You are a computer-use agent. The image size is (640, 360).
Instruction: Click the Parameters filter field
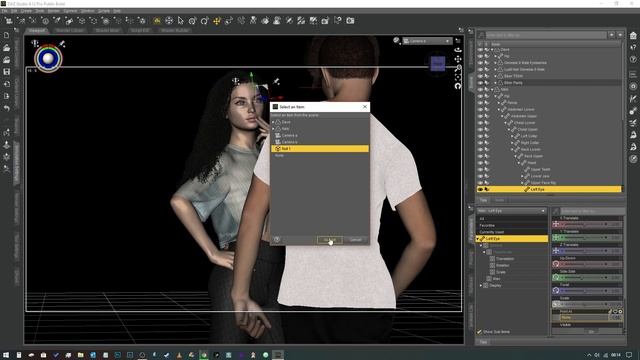click(592, 211)
